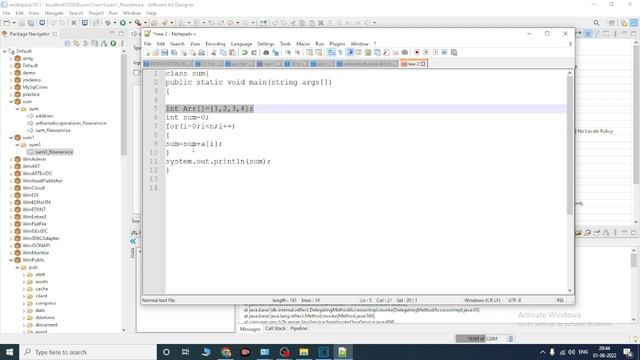The width and height of the screenshot is (640, 360).
Task: Click Designer toolbar delete X icon
Action: click(x=74, y=23)
